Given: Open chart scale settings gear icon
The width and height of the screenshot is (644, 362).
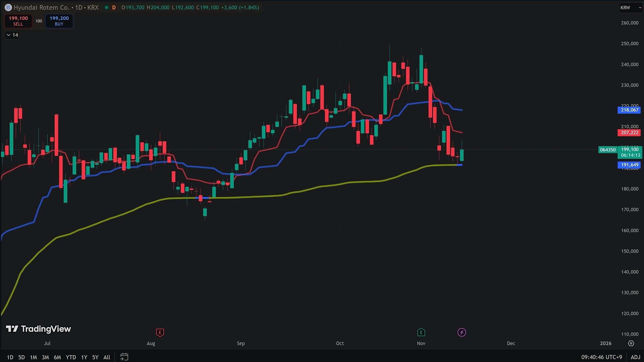Looking at the screenshot, I should pyautogui.click(x=631, y=343).
